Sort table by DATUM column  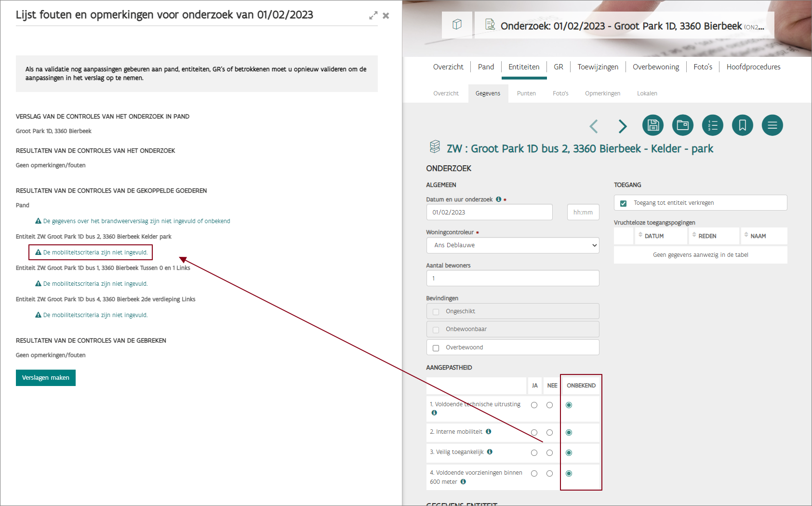coord(654,236)
